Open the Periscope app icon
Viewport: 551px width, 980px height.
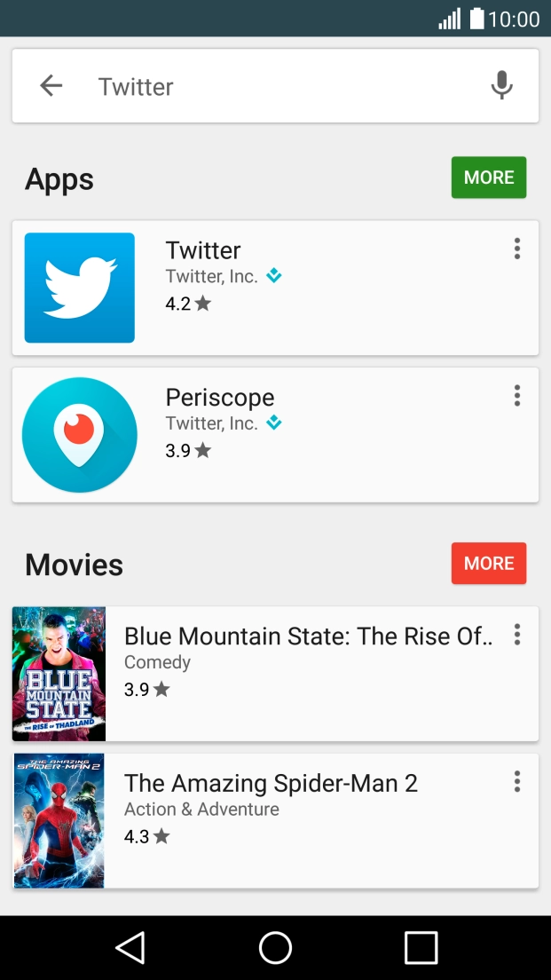78,433
